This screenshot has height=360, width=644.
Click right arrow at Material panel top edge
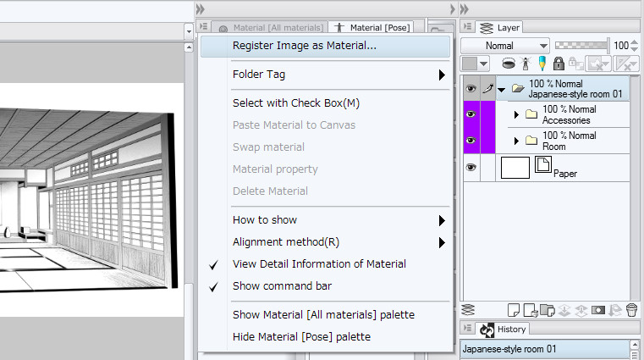point(452,9)
